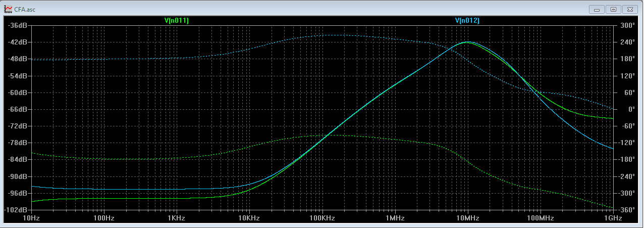Image resolution: width=644 pixels, height=228 pixels.
Task: Click the -78dB left axis label
Action: (18, 143)
